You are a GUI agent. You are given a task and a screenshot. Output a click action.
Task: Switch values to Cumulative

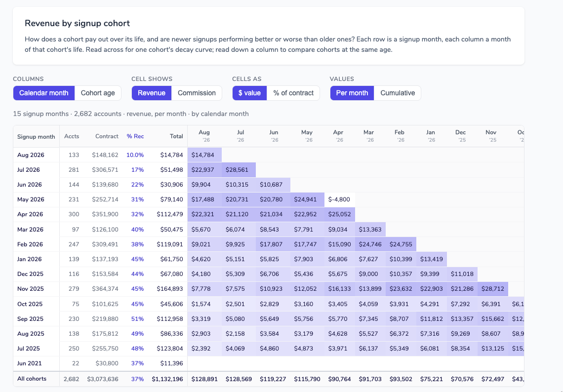pos(398,93)
